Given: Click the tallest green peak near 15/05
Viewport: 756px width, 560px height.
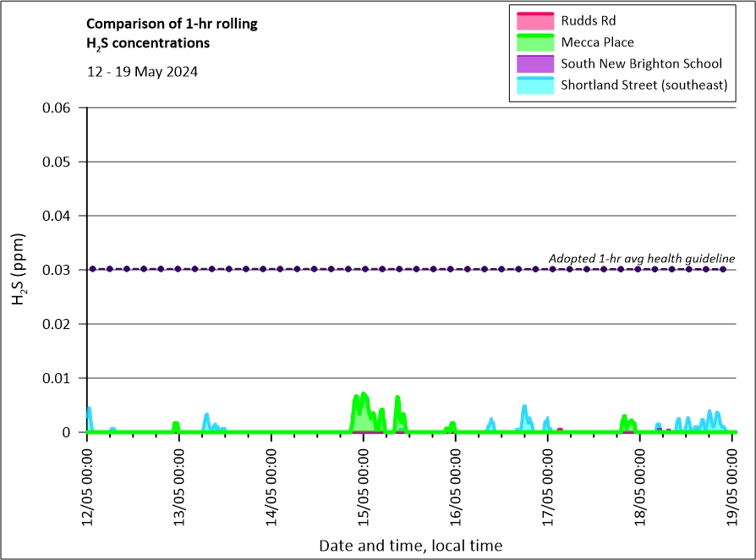Looking at the screenshot, I should 364,395.
